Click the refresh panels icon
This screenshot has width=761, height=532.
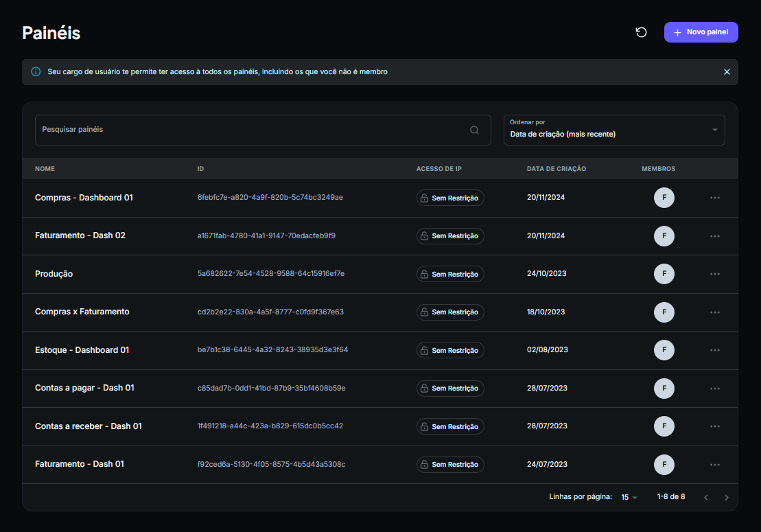pos(641,32)
